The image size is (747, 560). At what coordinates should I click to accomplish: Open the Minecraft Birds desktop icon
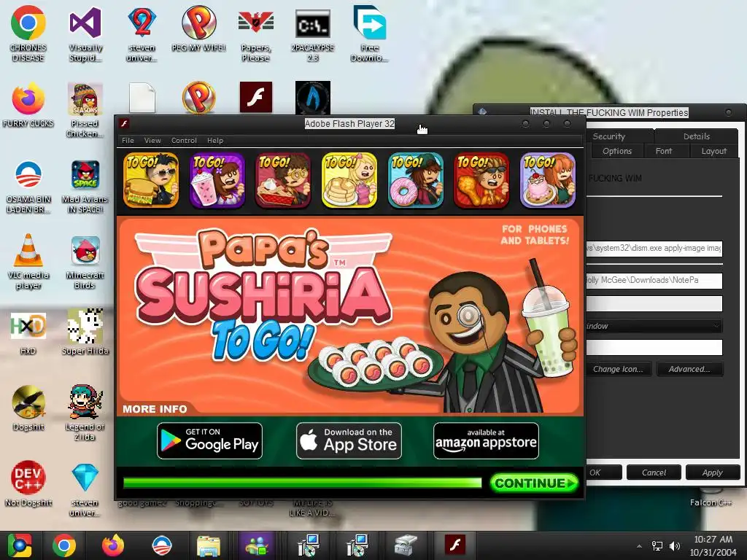(85, 262)
